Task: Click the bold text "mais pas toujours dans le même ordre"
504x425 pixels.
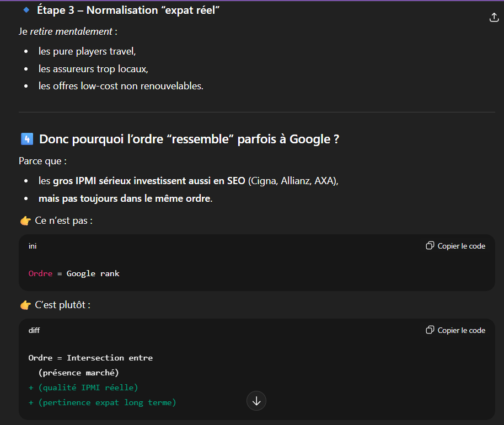Action: click(124, 198)
